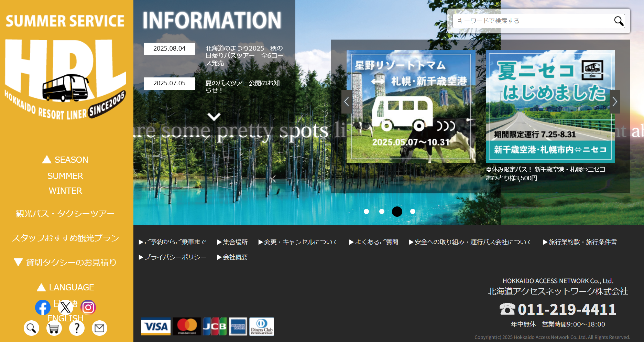Click the sidebar search magnifier icon

pos(31,328)
